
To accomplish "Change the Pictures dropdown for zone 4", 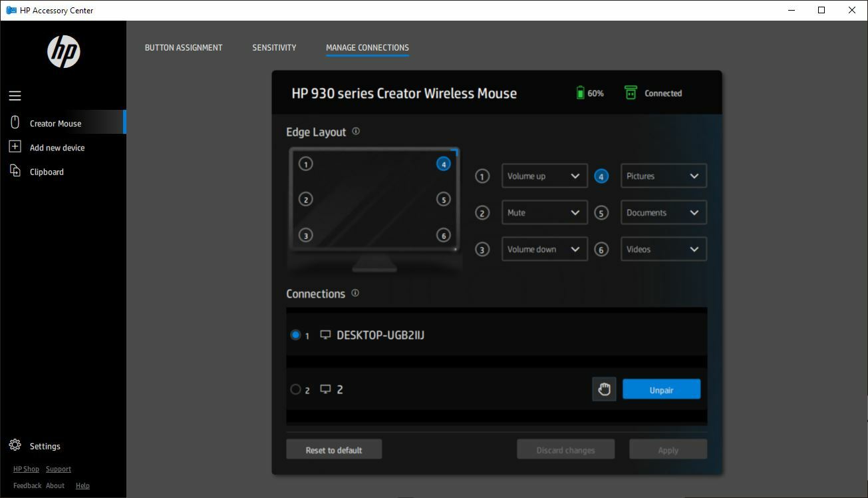I will (663, 176).
